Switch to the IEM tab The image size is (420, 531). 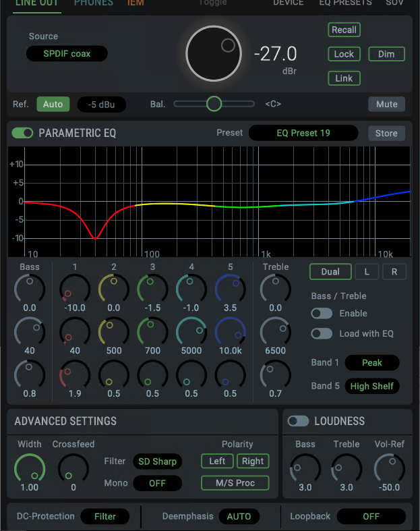(136, 3)
